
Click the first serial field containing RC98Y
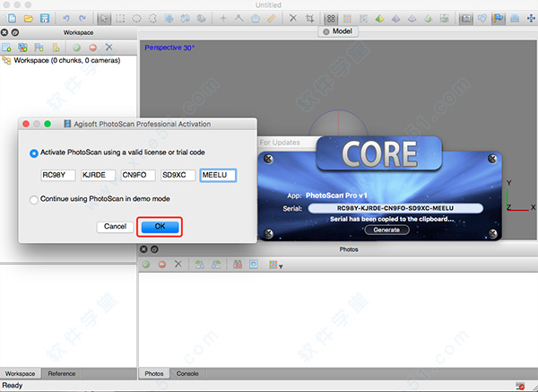[x=58, y=175]
